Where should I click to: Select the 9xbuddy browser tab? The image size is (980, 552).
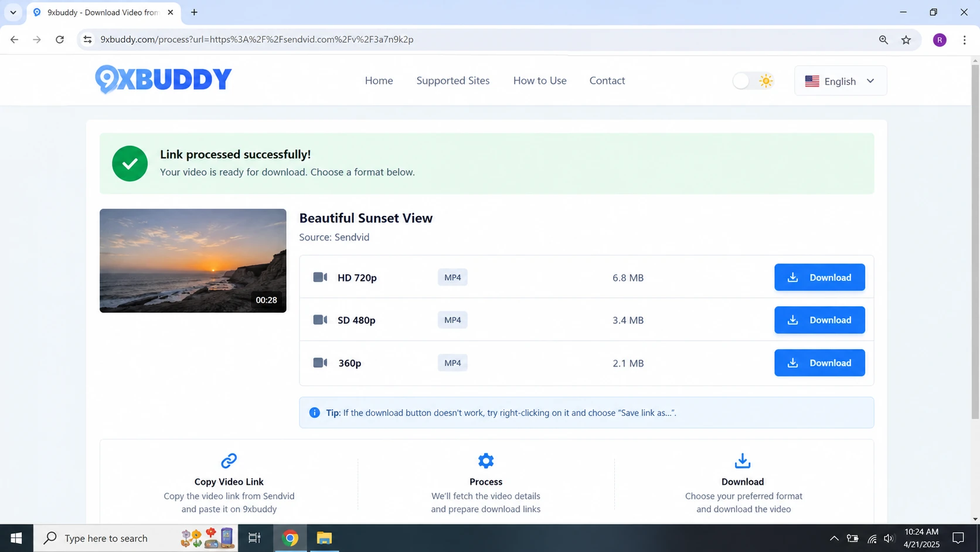pos(103,12)
